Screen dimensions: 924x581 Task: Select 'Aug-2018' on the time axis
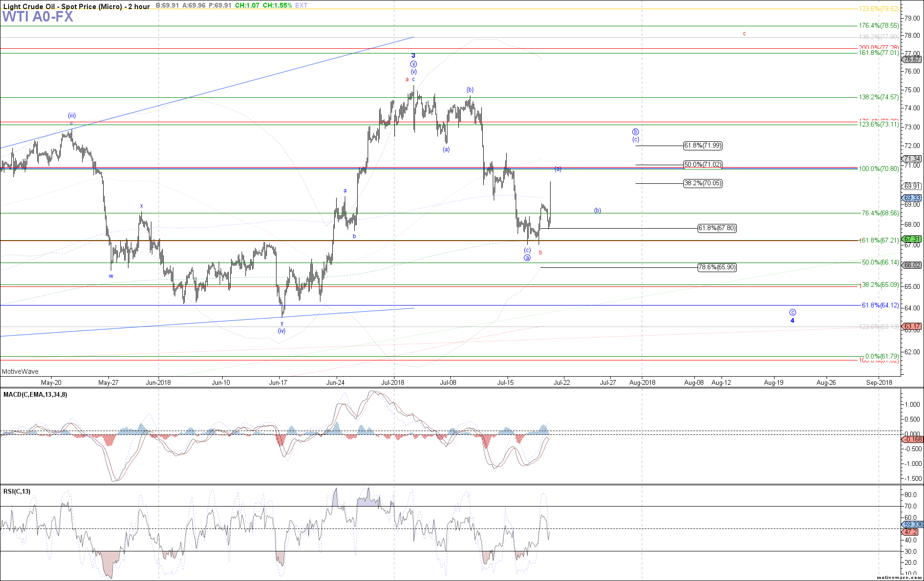point(642,382)
